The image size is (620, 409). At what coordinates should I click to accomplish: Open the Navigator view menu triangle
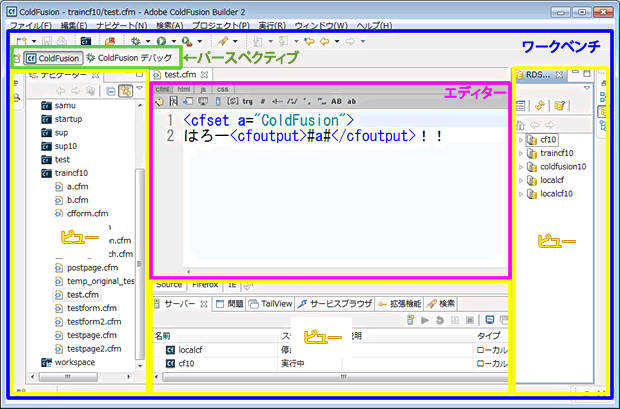[x=140, y=89]
